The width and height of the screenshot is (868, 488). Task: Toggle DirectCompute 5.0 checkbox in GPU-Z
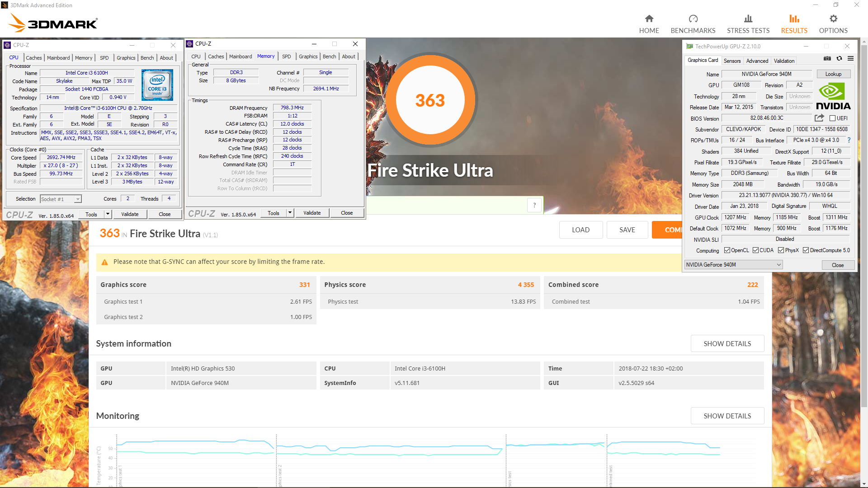coord(806,250)
